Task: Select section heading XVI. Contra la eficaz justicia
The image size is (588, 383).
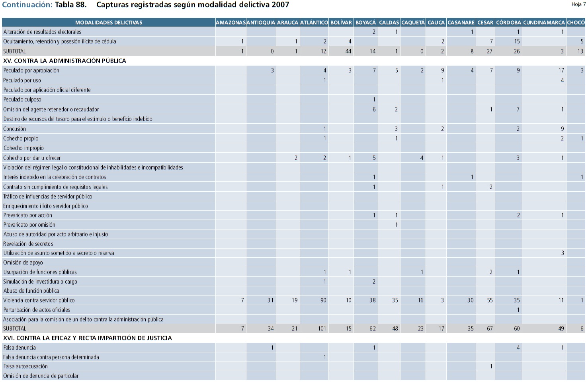Action: (x=88, y=338)
